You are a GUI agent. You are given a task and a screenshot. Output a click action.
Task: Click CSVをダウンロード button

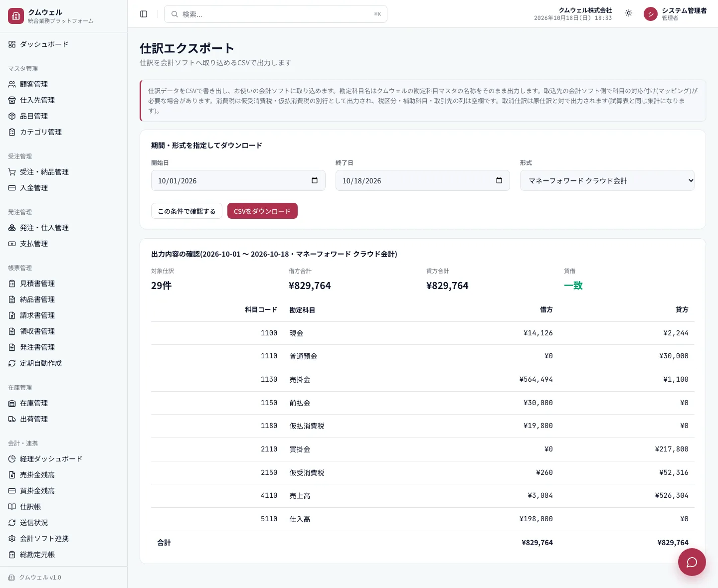[262, 211]
